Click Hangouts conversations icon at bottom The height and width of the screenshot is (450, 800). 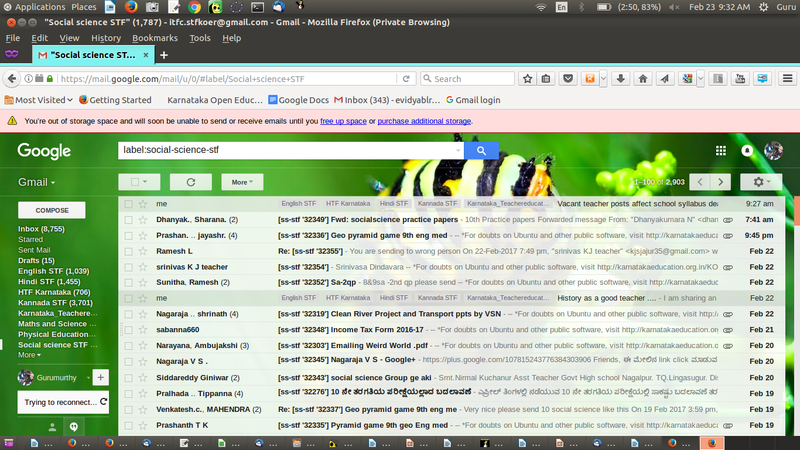[x=74, y=427]
